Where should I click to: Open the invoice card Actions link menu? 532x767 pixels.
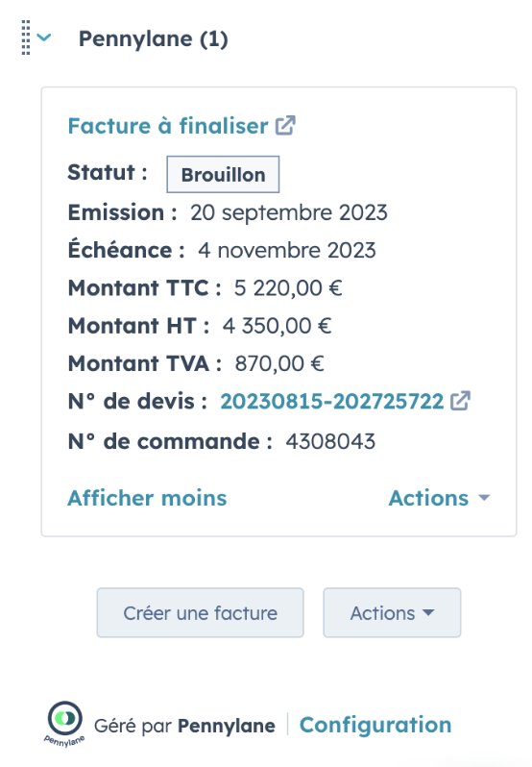pyautogui.click(x=439, y=498)
